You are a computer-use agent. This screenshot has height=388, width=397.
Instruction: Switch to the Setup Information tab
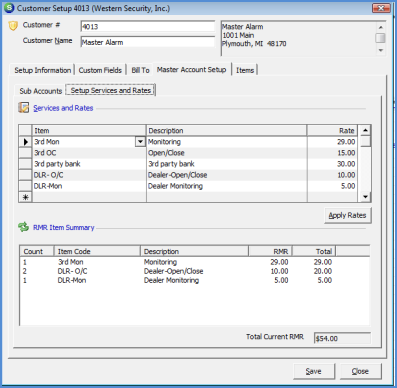click(x=43, y=70)
